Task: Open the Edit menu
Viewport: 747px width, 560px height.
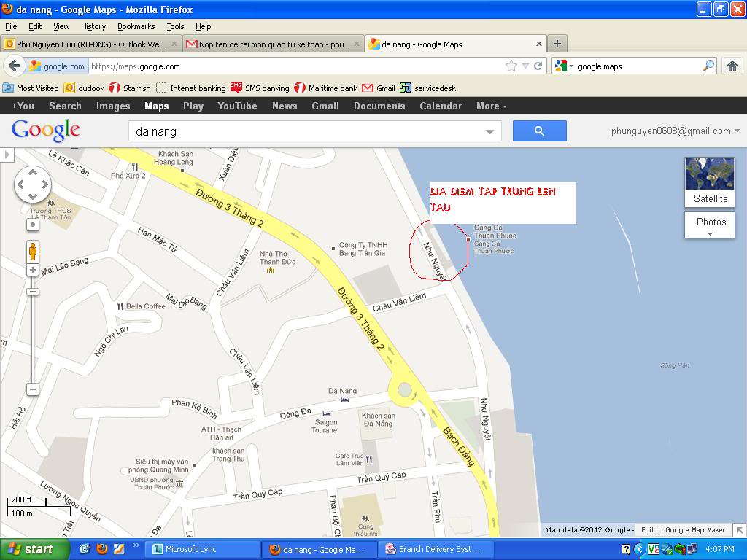Action: 35,26
